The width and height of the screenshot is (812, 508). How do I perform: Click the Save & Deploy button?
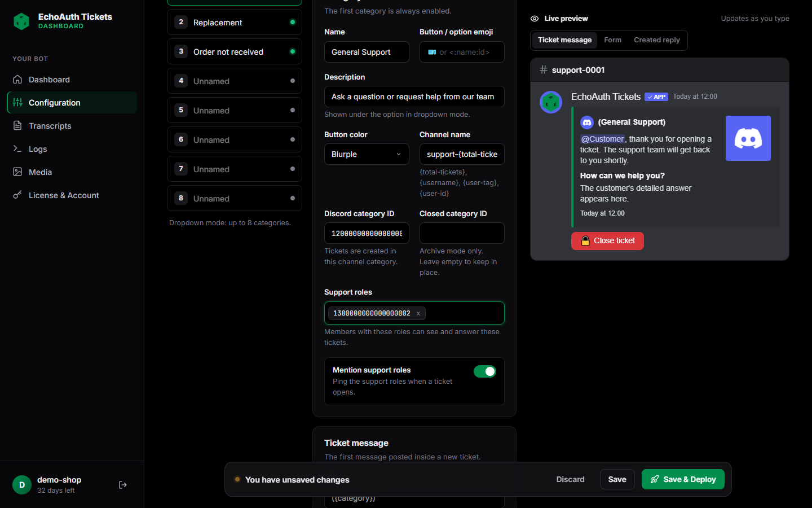click(683, 479)
